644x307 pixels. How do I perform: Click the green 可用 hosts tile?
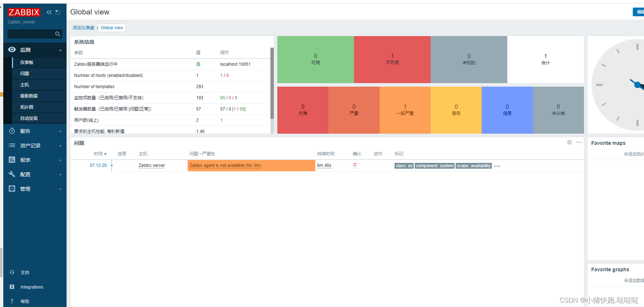click(x=316, y=60)
